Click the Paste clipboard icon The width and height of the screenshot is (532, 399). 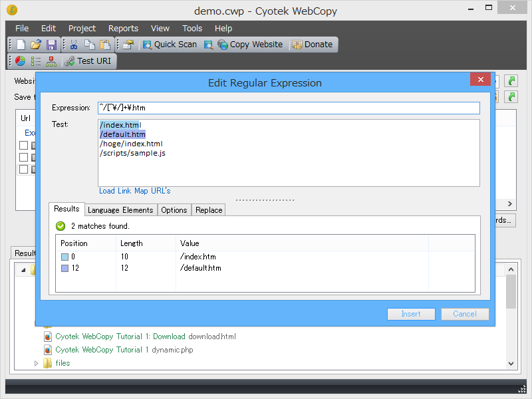(x=105, y=45)
